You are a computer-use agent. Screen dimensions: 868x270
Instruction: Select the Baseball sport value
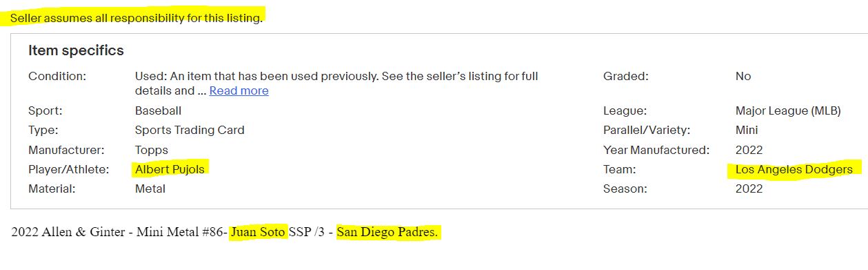[x=159, y=110]
